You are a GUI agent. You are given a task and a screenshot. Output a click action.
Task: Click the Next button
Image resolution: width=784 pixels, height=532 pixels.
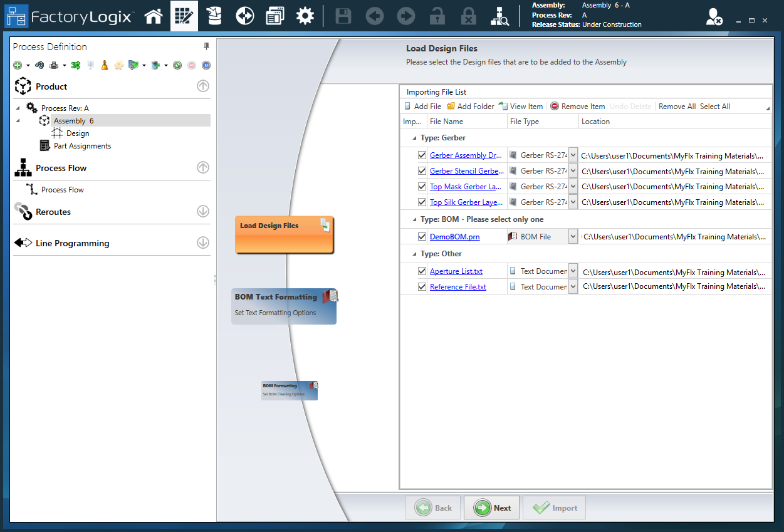click(x=491, y=508)
